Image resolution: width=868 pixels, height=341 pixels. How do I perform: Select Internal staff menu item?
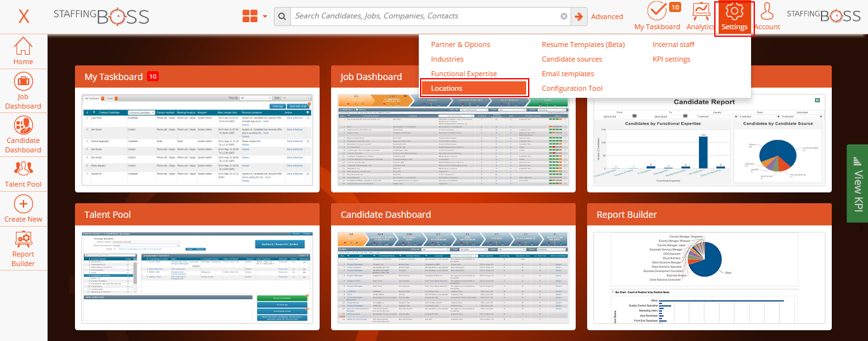[x=674, y=44]
